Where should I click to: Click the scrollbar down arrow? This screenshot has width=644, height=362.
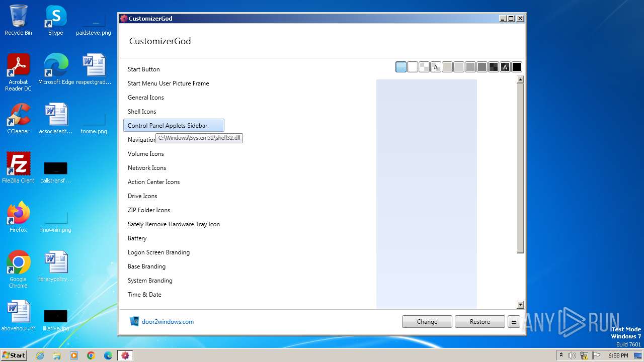pos(520,305)
